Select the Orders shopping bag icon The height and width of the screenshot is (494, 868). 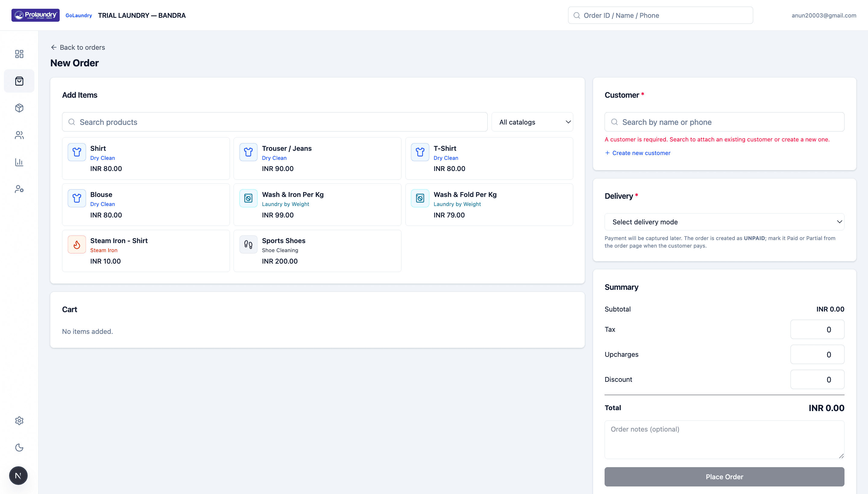tap(19, 81)
